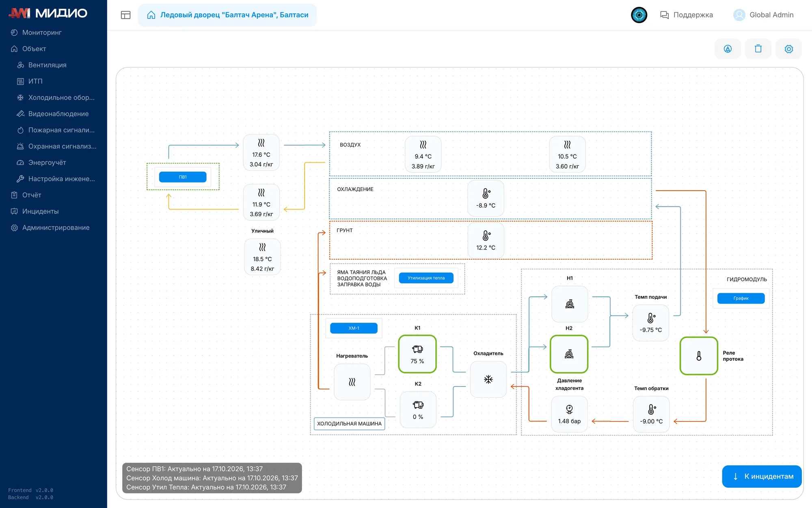
Task: Click the trash delete icon button
Action: coord(758,49)
